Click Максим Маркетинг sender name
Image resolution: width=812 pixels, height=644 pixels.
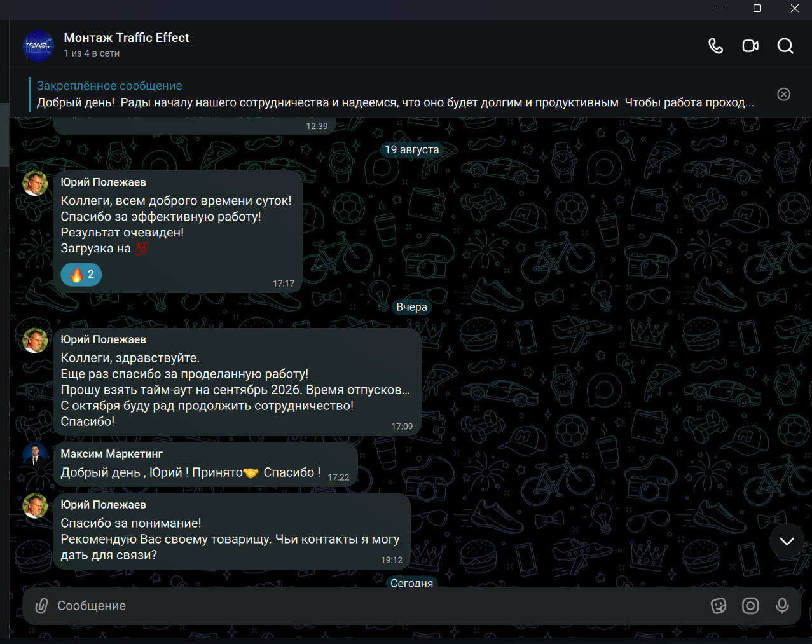coord(111,454)
